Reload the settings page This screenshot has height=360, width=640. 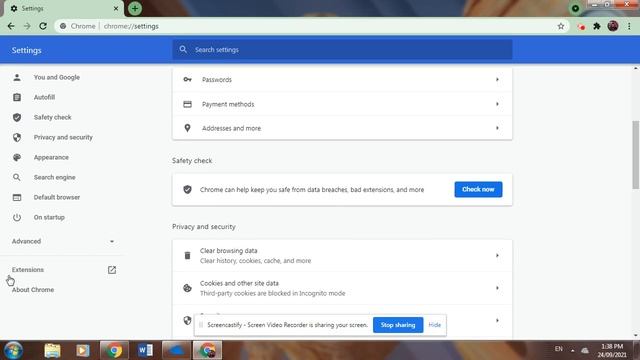[x=43, y=26]
